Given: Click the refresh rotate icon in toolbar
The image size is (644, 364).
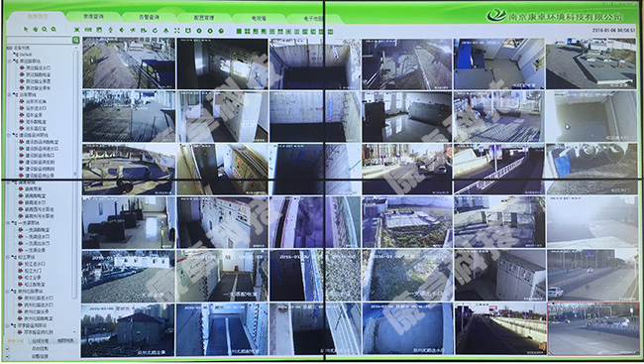Looking at the screenshot, I should click(155, 31).
